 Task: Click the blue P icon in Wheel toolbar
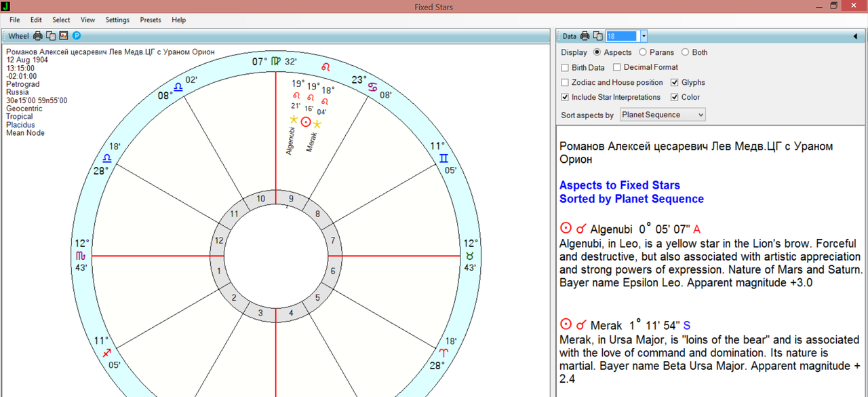(x=77, y=36)
